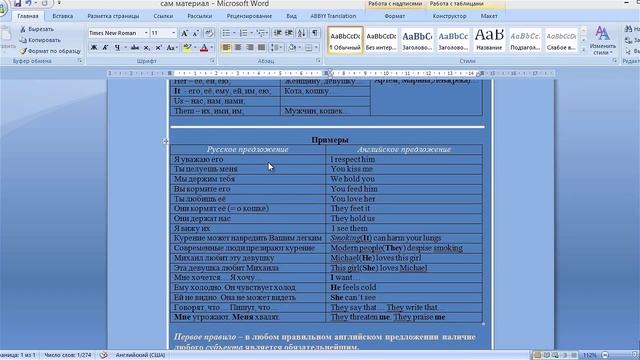
Task: Open the change case Aa menu
Action: [x=171, y=48]
